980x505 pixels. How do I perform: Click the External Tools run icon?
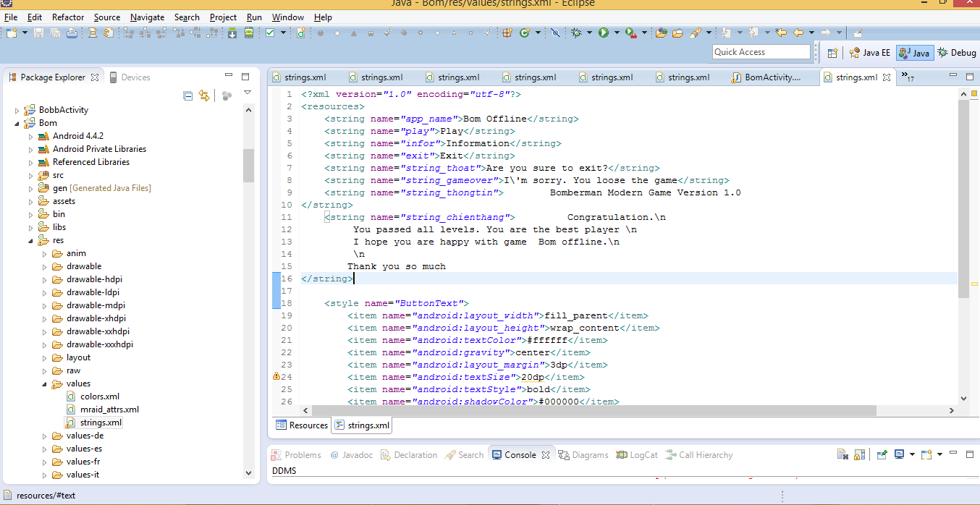[x=630, y=33]
